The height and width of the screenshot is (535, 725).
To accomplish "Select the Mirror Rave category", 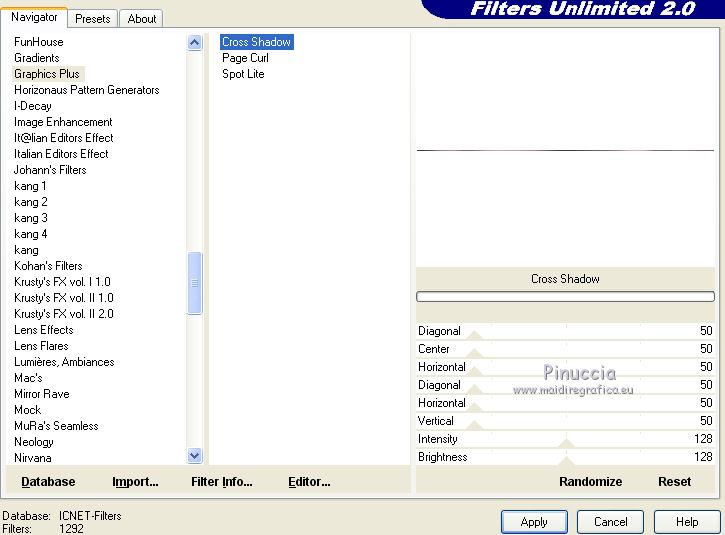I will pos(42,394).
